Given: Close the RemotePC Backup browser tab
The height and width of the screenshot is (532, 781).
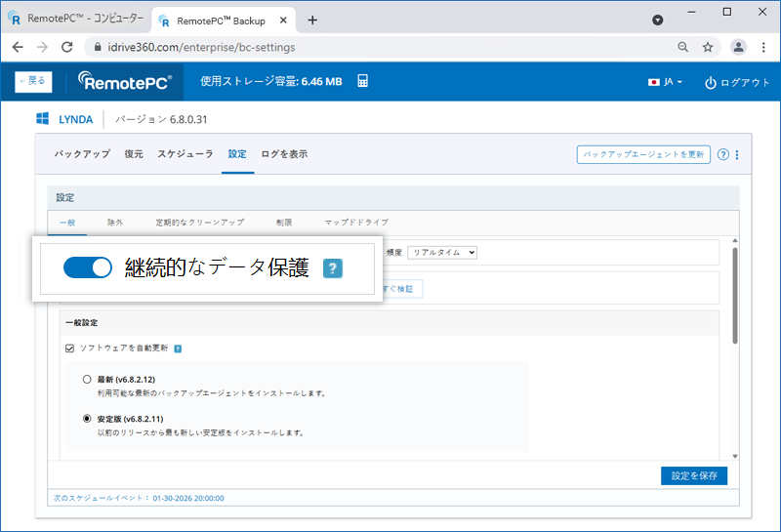Looking at the screenshot, I should click(x=283, y=20).
